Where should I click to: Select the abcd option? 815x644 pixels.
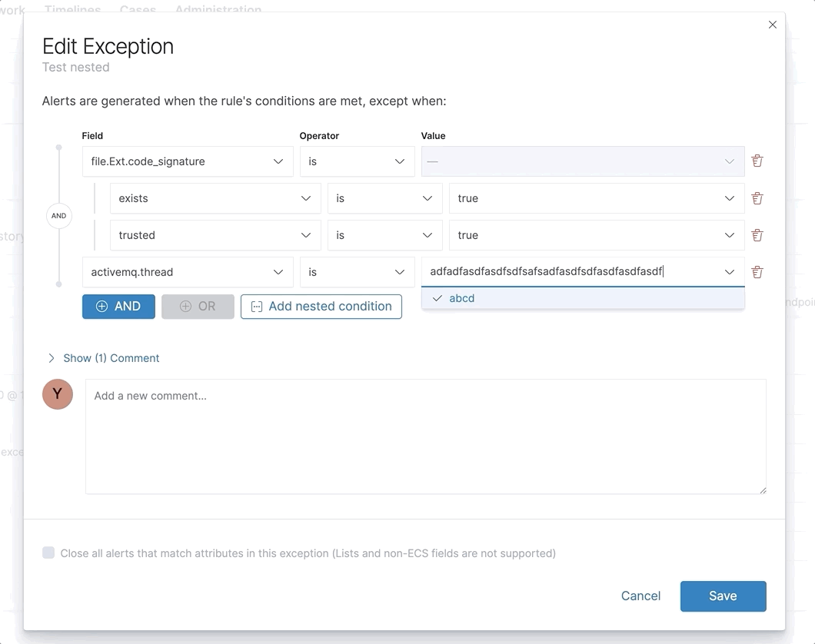point(462,298)
